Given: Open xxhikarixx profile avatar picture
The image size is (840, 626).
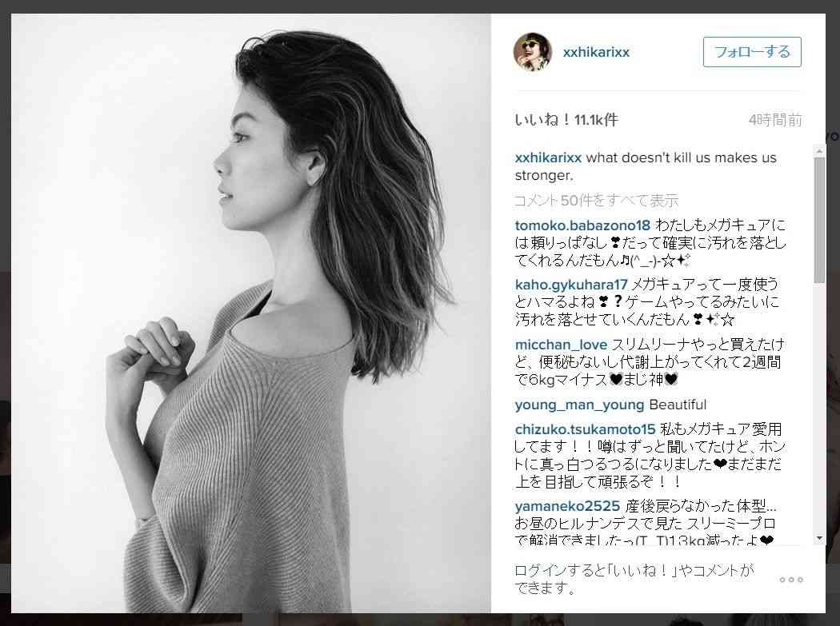Looking at the screenshot, I should pyautogui.click(x=533, y=52).
